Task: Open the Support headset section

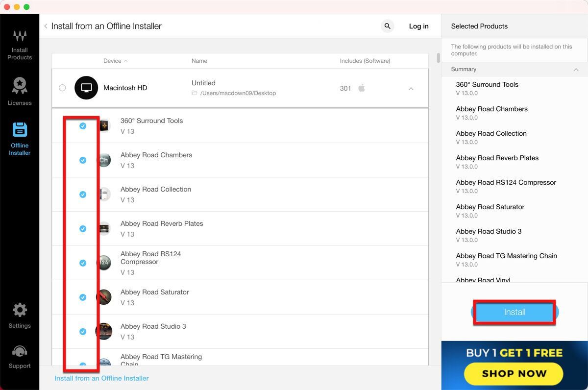Action: click(20, 357)
